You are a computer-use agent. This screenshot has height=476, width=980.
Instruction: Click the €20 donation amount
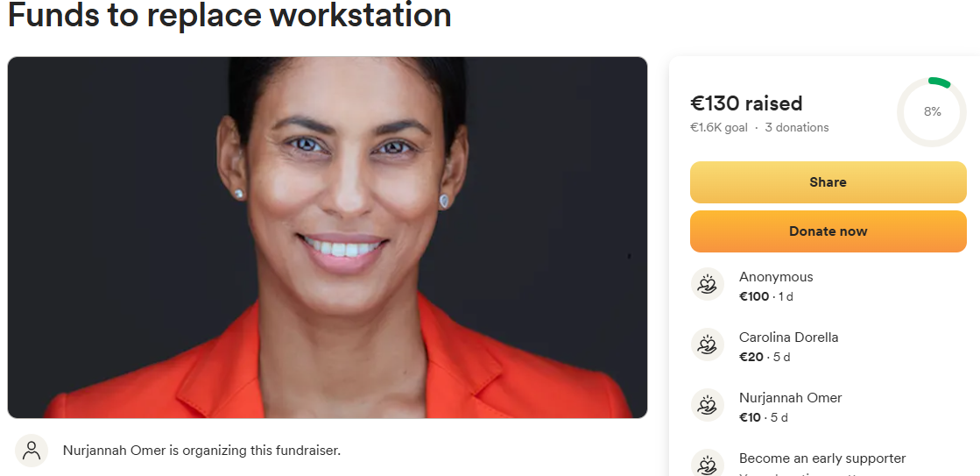tap(751, 357)
